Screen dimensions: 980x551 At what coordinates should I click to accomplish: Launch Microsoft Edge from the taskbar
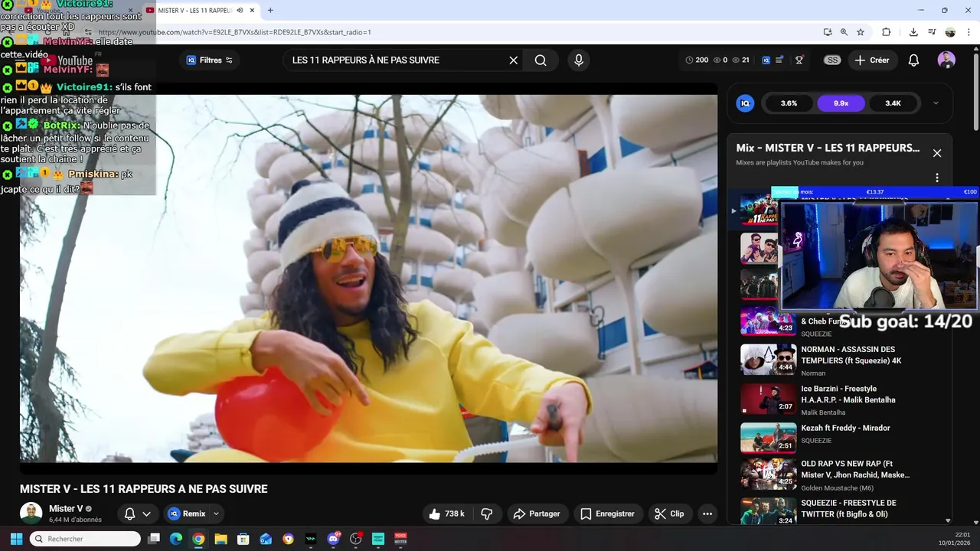[x=176, y=539]
